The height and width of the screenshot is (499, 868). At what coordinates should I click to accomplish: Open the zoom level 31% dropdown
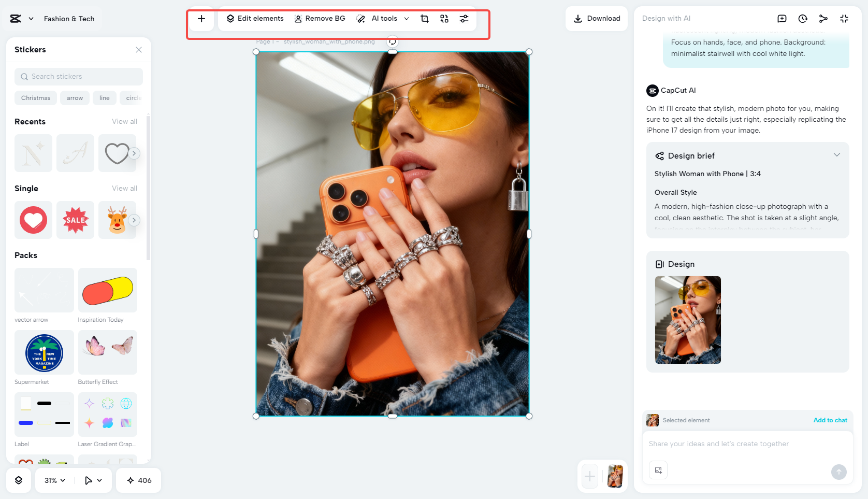(54, 480)
